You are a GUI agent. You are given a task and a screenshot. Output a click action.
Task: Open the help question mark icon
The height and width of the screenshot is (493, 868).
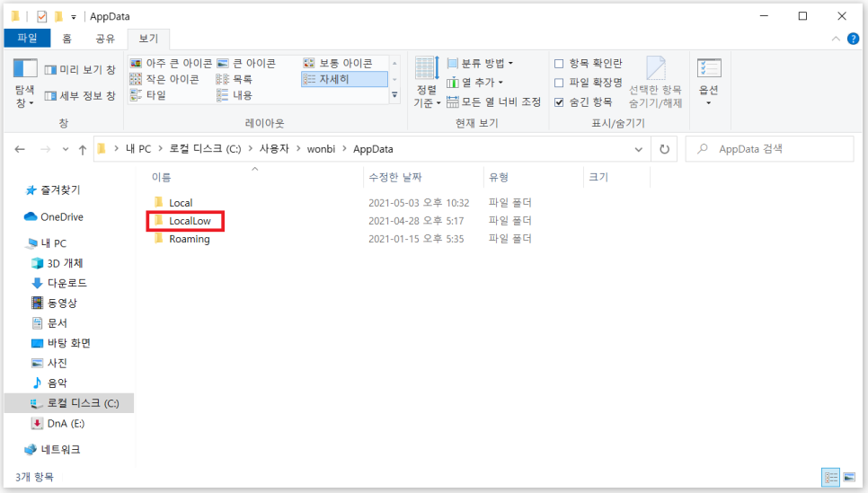[x=853, y=39]
